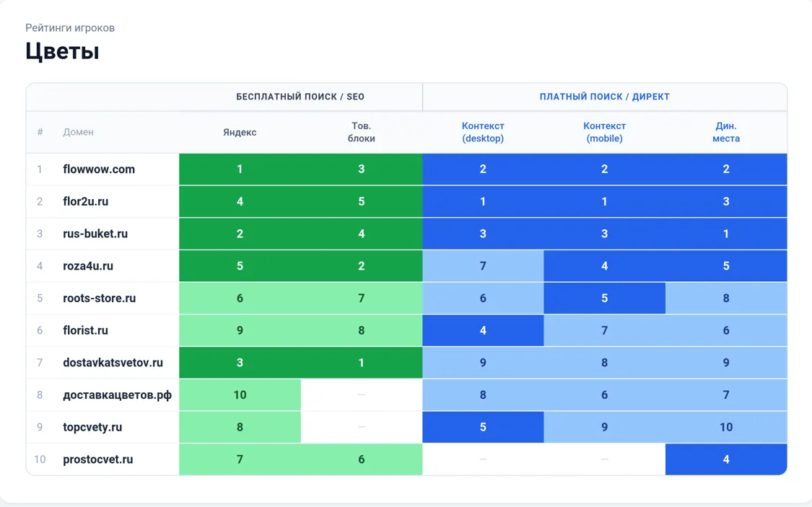
Task: Open the flowwow.com domain row
Action: coord(406,169)
